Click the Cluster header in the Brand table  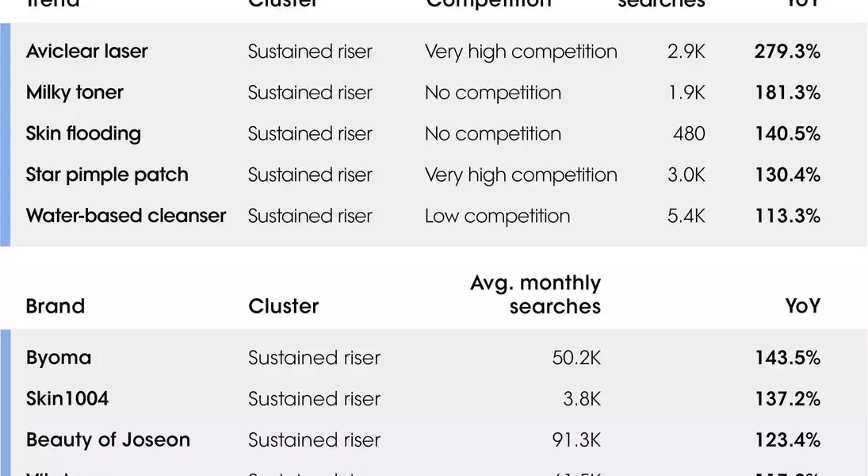click(284, 306)
